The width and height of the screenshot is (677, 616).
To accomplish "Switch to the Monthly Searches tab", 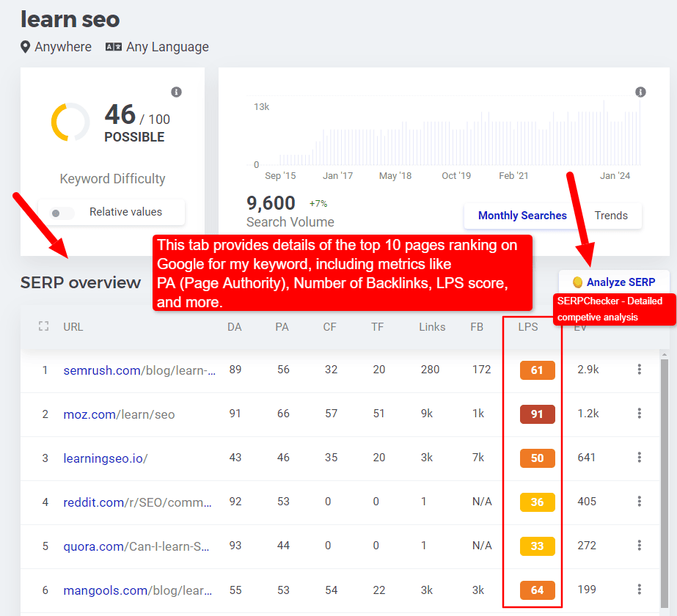I will (522, 216).
